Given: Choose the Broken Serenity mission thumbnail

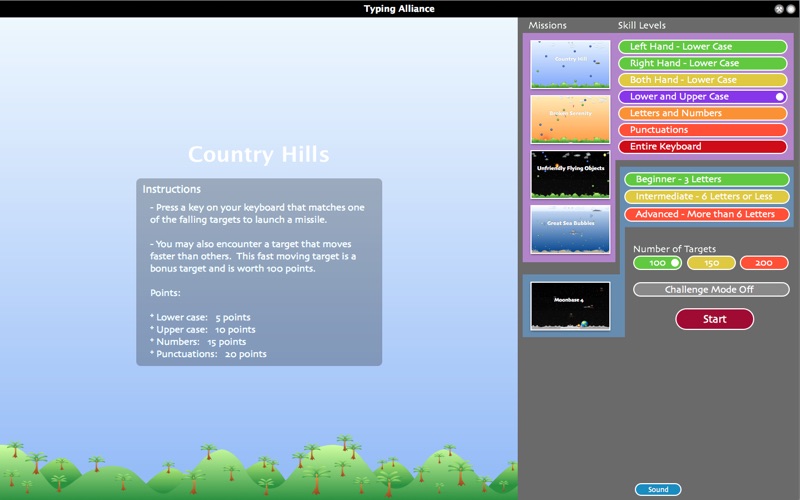Looking at the screenshot, I should (570, 119).
